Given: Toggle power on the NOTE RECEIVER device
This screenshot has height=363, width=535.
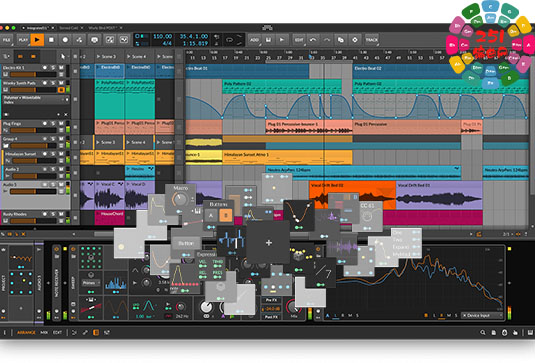Looking at the screenshot, I should coord(57,249).
